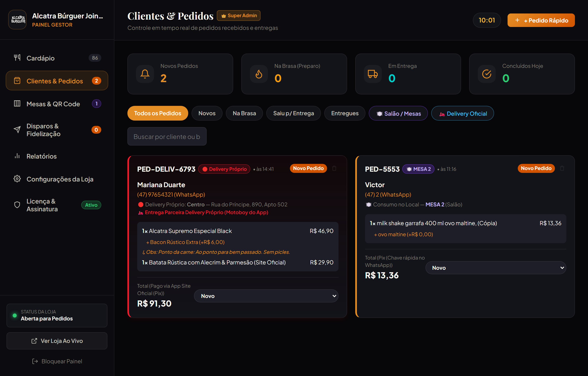
Task: Click the Bloquear Painel logout icon
Action: [x=35, y=361]
